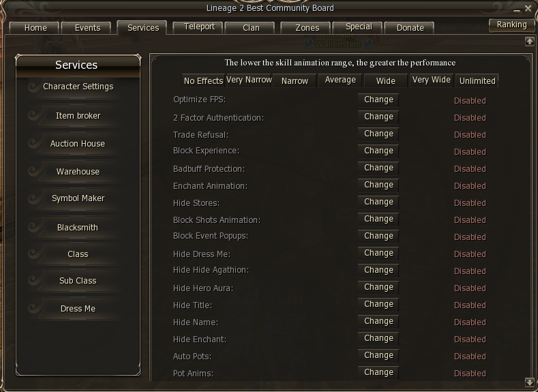This screenshot has width=538, height=392.
Task: Open the Ranking page
Action: click(x=511, y=25)
